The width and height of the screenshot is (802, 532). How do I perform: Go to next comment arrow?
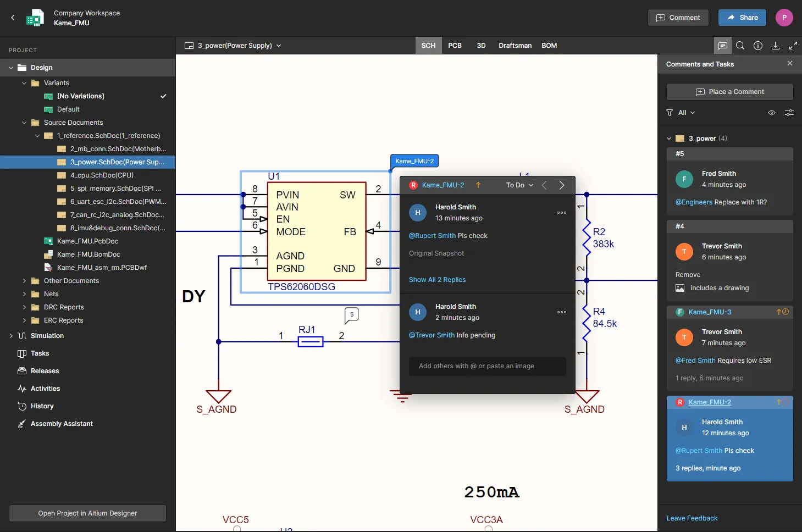coord(562,185)
